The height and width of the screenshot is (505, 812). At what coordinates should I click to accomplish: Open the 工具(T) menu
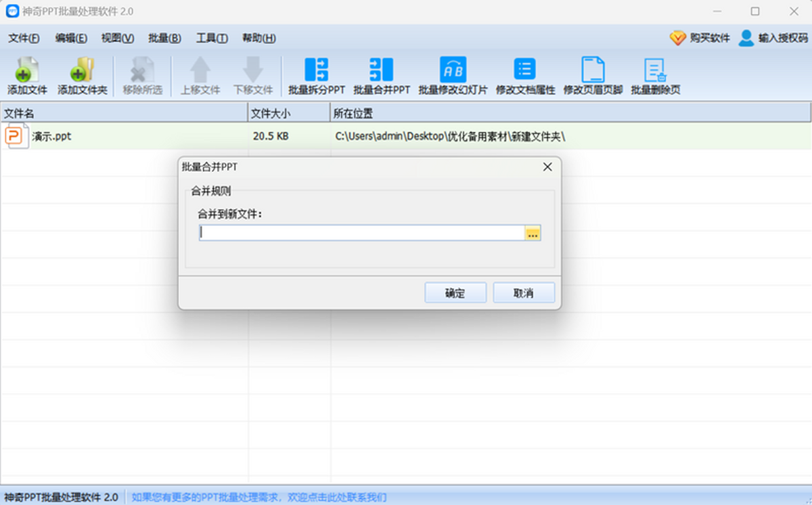click(212, 39)
